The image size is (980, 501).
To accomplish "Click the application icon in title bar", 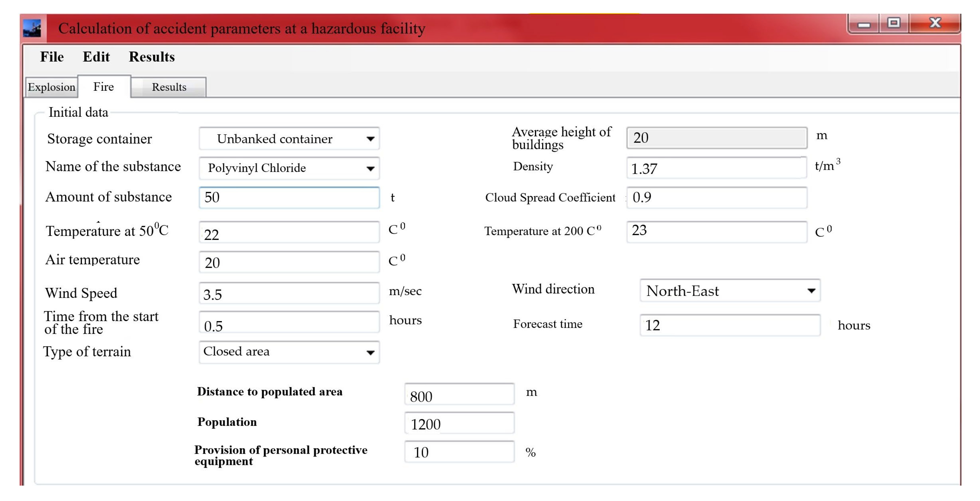I will [32, 28].
